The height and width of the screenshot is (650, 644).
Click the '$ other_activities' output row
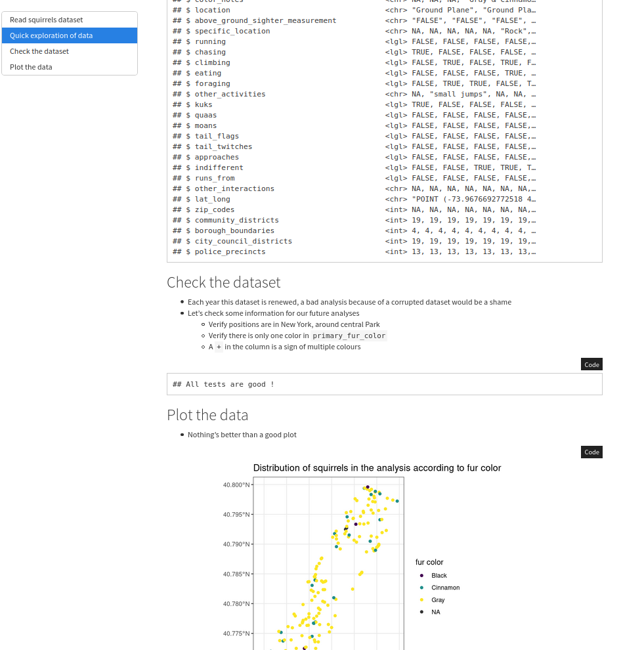(x=354, y=94)
